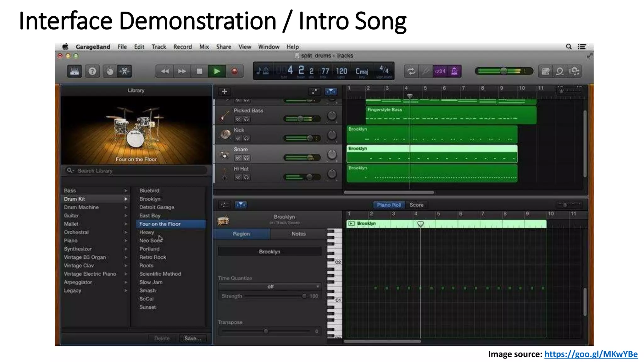Select the Snare track drum kit icon

(225, 154)
